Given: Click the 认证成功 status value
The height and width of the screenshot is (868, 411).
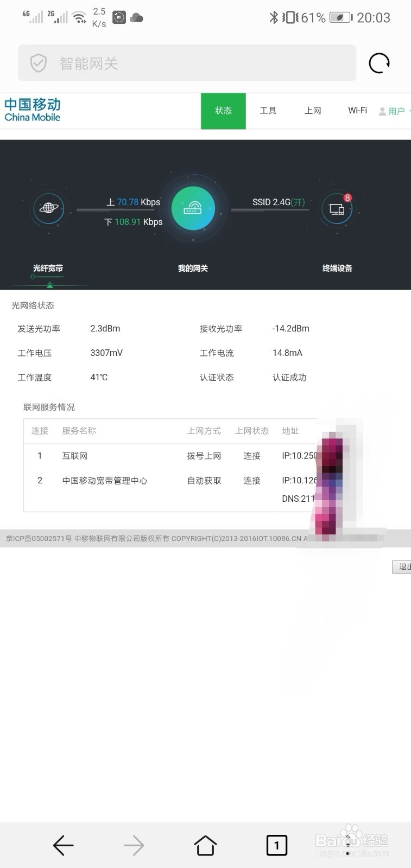Looking at the screenshot, I should 289,378.
